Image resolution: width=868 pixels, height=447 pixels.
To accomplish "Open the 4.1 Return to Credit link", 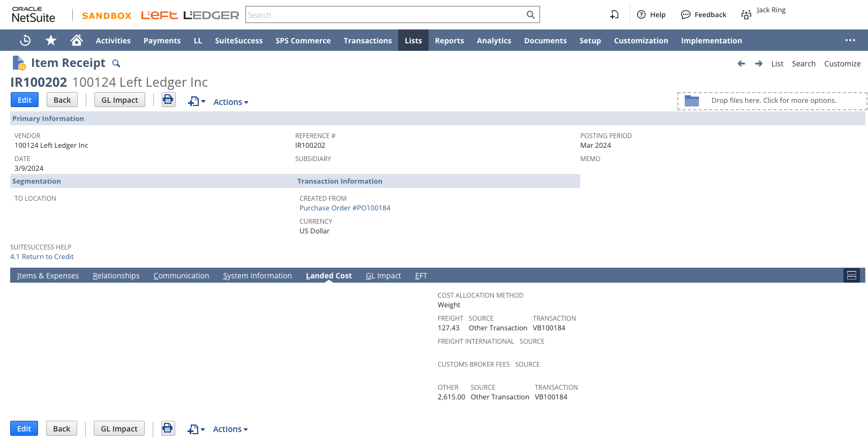I will coord(42,256).
